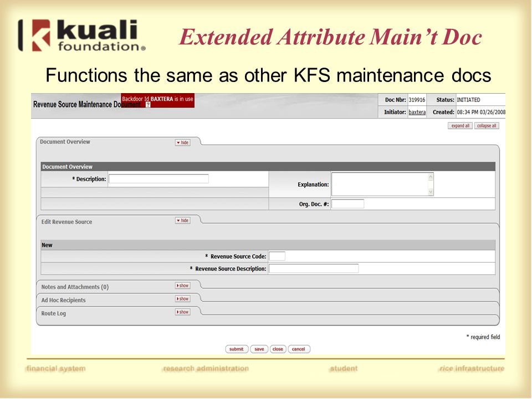This screenshot has width=532, height=399.
Task: Cancel the maintenance document
Action: click(299, 349)
